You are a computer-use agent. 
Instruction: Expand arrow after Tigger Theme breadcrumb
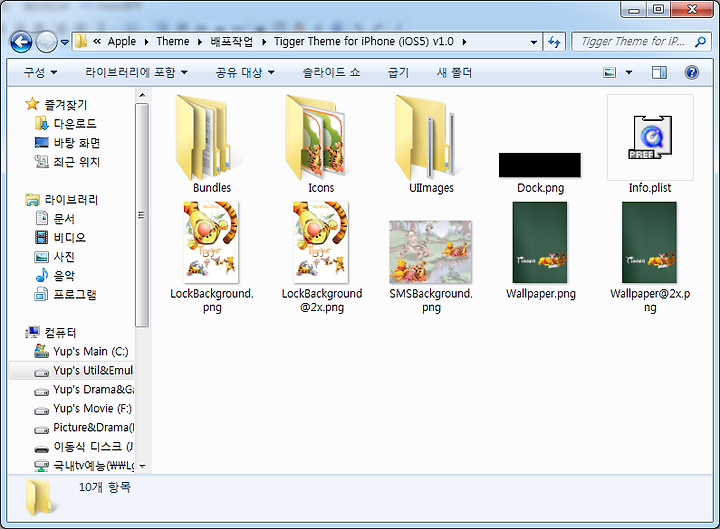(x=464, y=42)
